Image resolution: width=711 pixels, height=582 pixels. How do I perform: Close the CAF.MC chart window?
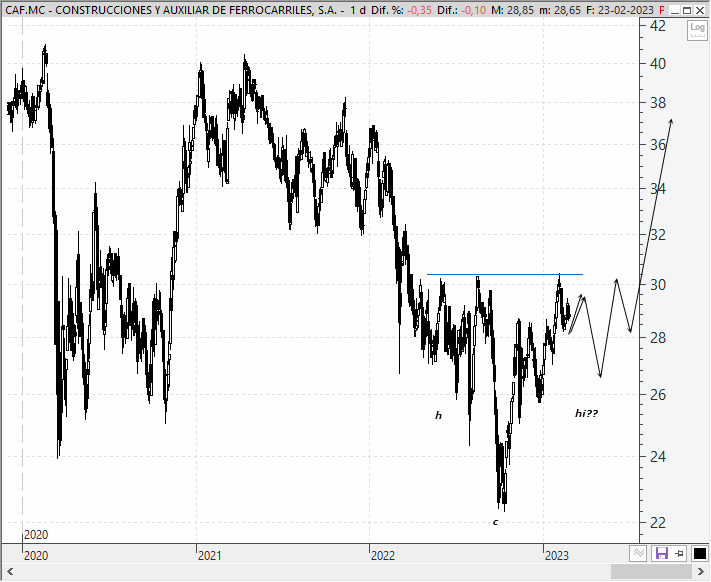coord(700,10)
